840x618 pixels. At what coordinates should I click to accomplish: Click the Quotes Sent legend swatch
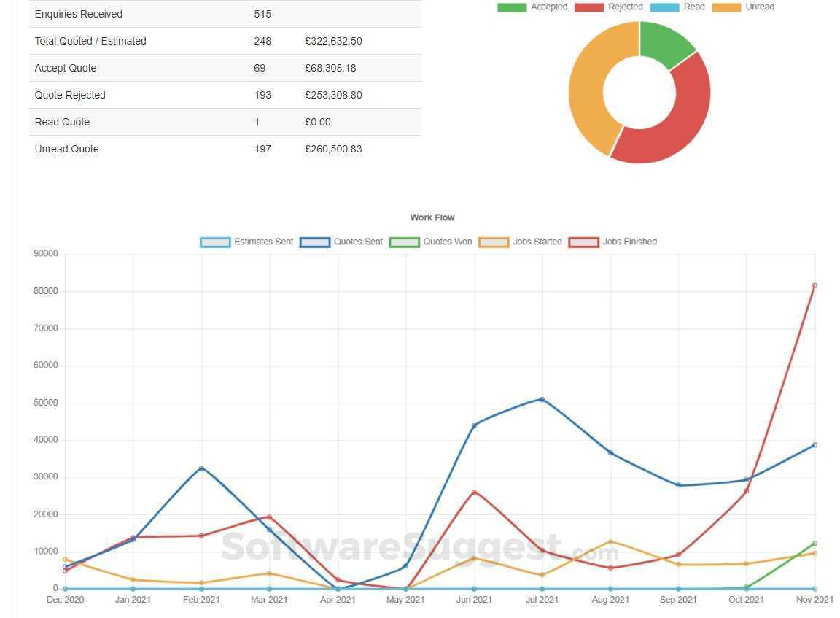click(x=314, y=242)
